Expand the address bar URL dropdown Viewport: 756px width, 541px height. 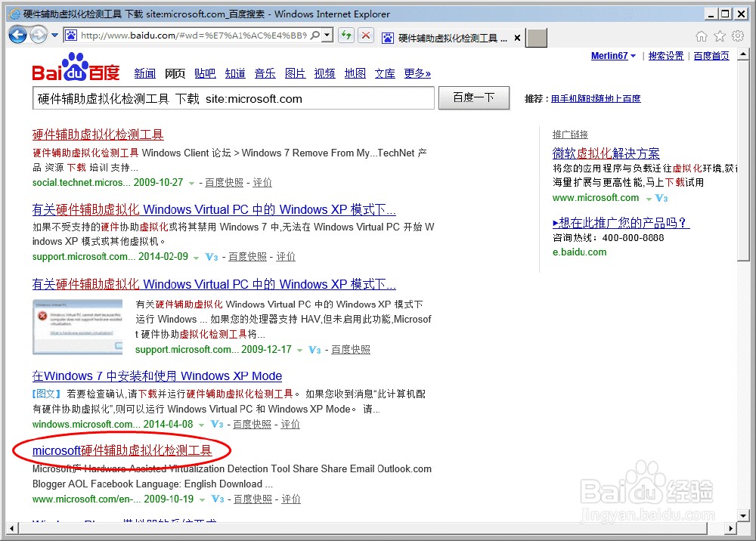pyautogui.click(x=327, y=36)
